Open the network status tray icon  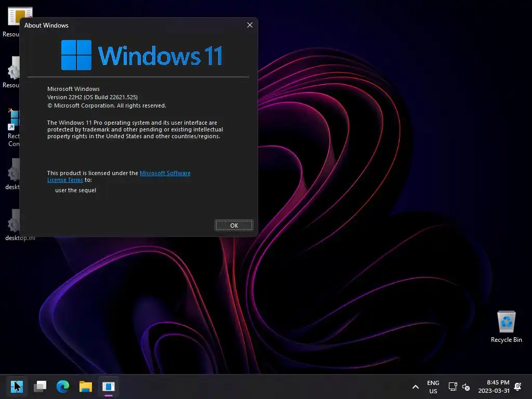(x=453, y=387)
